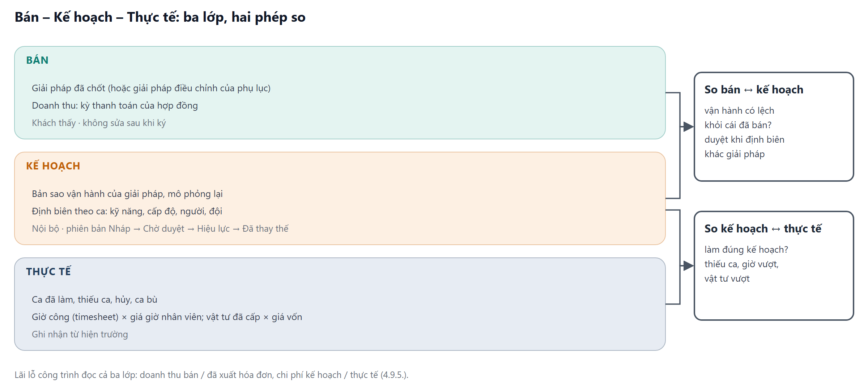Viewport: 868px width, 391px height.
Task: Click the THỰC TẾ section heading
Action: click(x=48, y=272)
